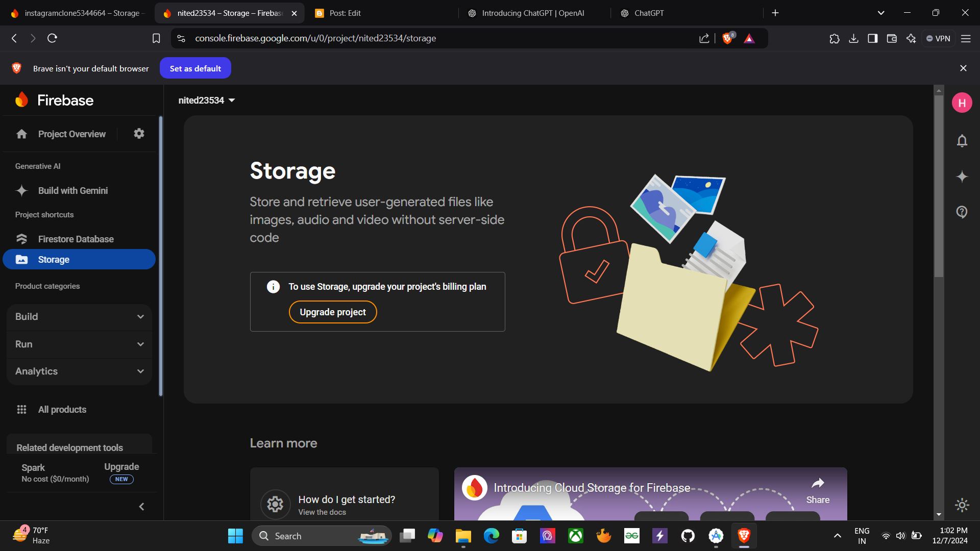Click Set as default browser button
The width and height of the screenshot is (980, 551).
tap(195, 68)
